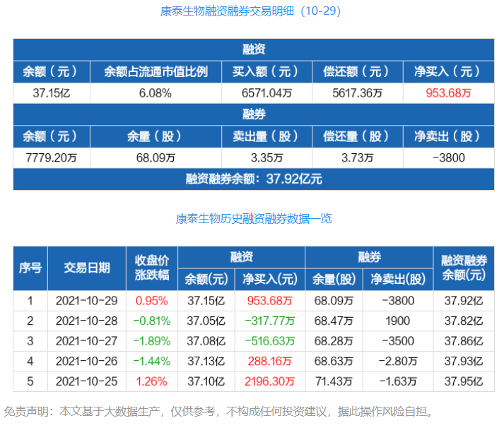Click the 融资融券余额: 37.92亿元 banner
Screen dimensions: 504x435
point(254,179)
